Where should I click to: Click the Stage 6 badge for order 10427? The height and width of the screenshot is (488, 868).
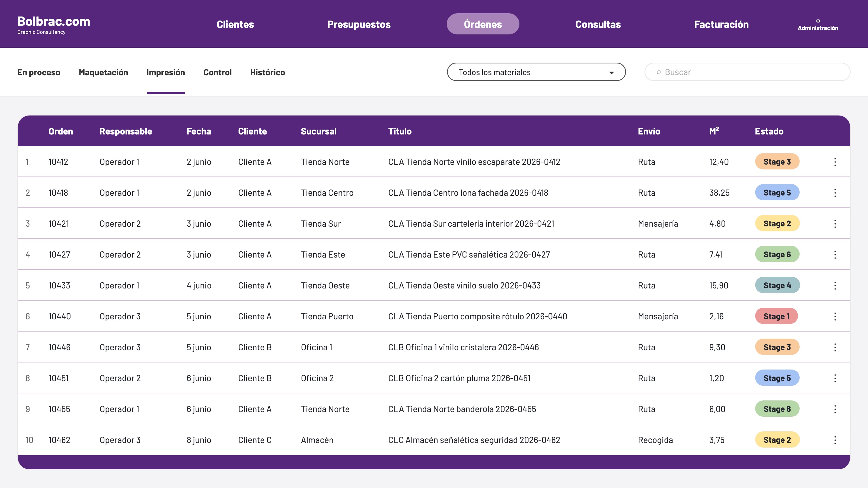[777, 254]
